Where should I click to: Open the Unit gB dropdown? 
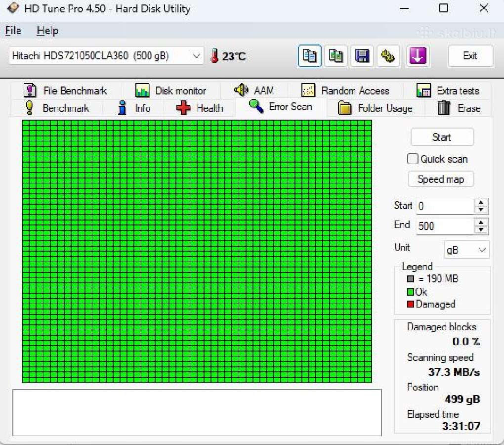[x=467, y=250]
